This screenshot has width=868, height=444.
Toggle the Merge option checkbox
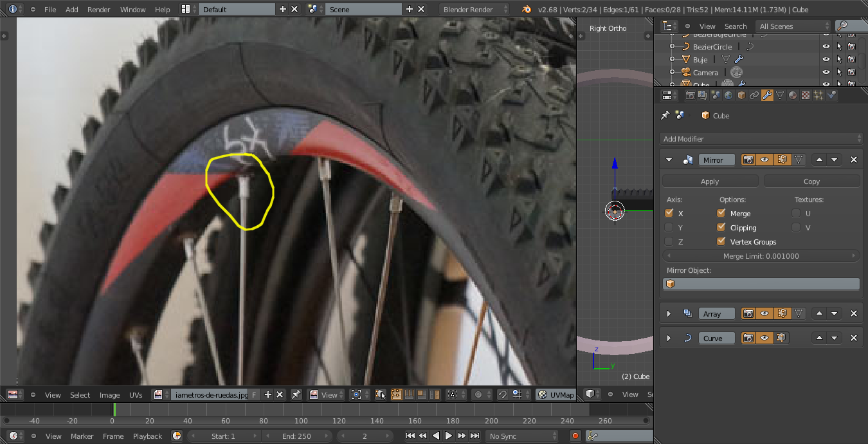click(x=721, y=213)
